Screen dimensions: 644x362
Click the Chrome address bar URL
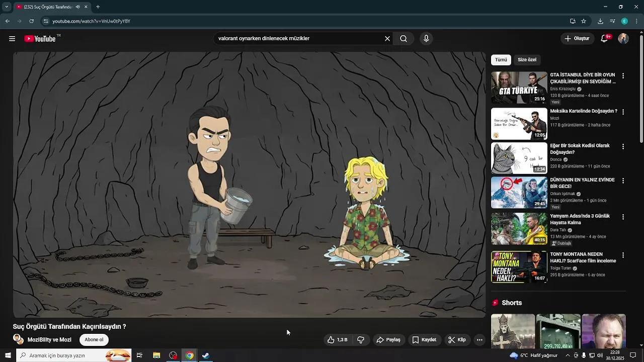[x=91, y=21]
